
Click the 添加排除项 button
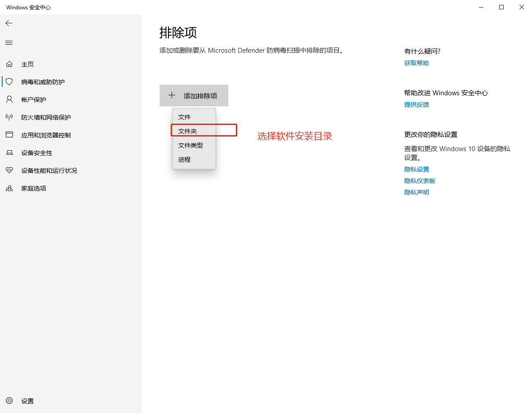point(194,95)
